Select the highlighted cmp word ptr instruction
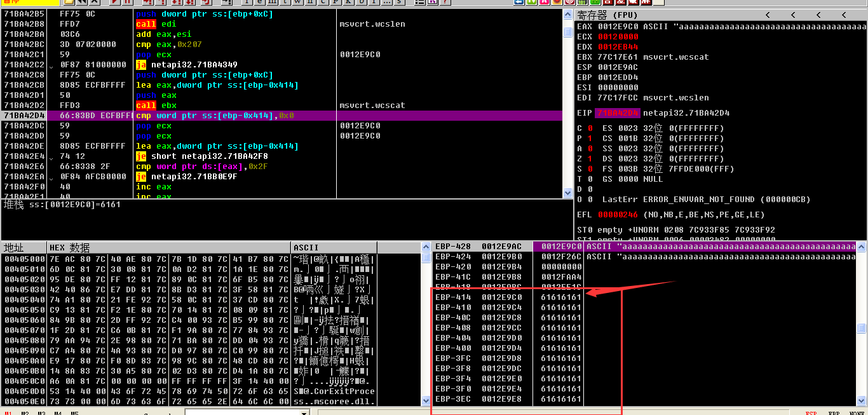Viewport: 868px width, 415px height. tap(215, 116)
